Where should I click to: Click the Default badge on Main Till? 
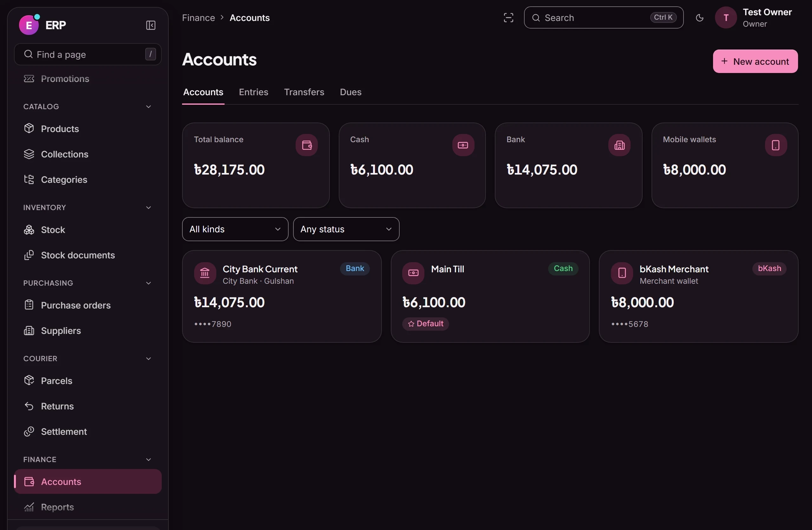coord(425,324)
